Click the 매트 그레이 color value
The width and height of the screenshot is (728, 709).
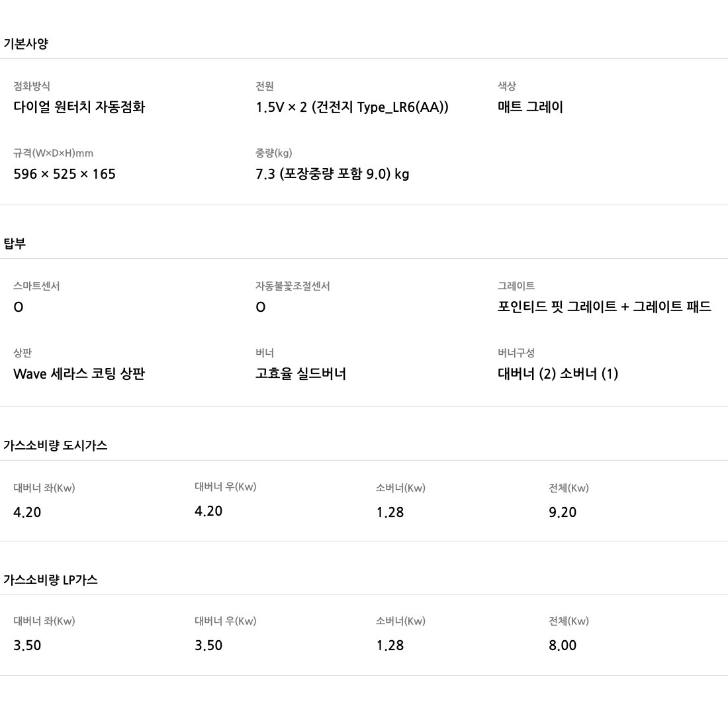[x=530, y=107]
